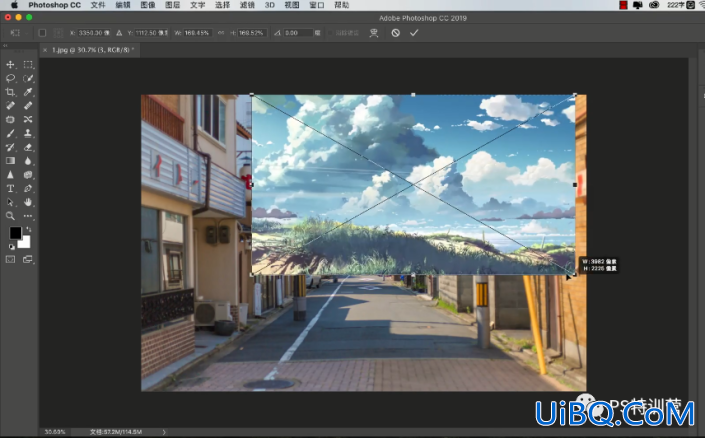
Task: Click the right-middle transform handle
Action: (x=575, y=185)
